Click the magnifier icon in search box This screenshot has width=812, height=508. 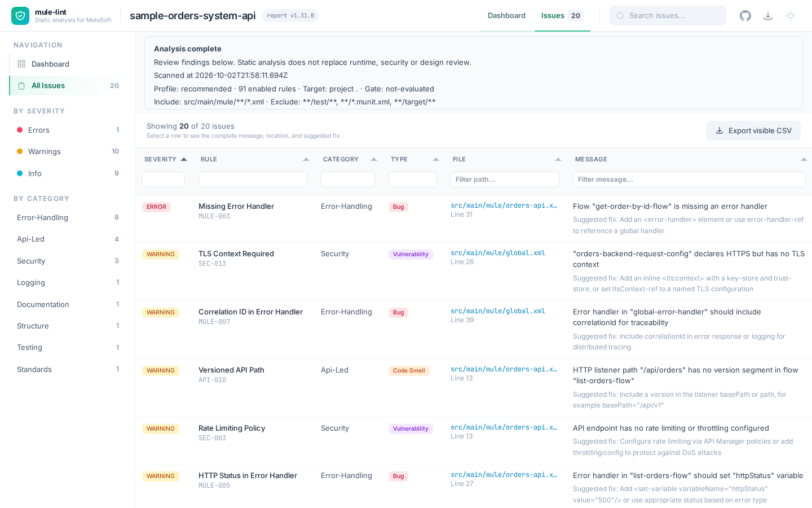click(x=620, y=16)
